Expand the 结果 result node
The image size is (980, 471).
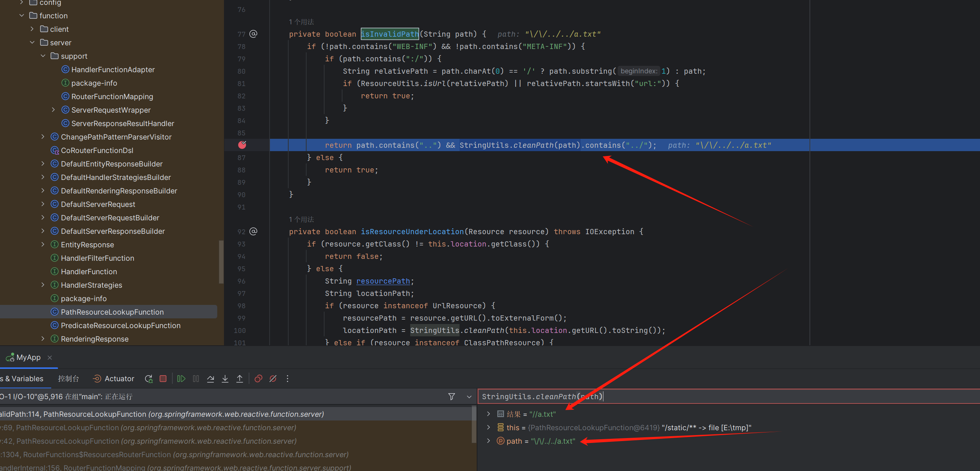pyautogui.click(x=488, y=414)
